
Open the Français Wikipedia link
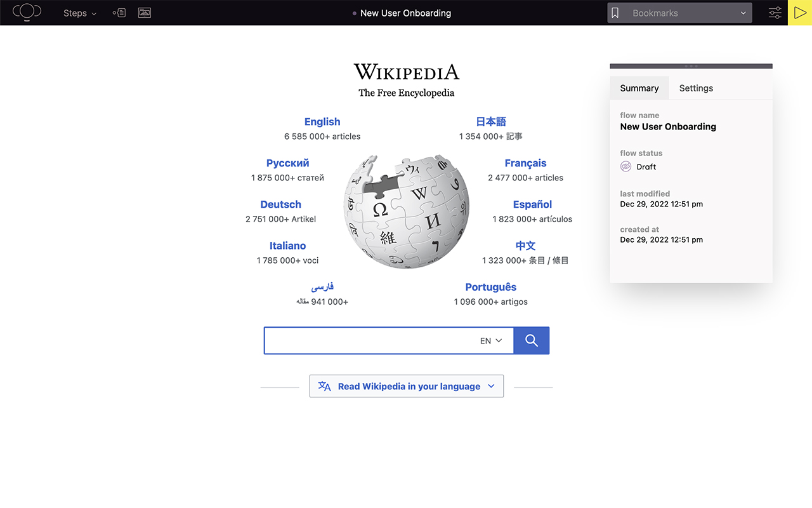[525, 163]
